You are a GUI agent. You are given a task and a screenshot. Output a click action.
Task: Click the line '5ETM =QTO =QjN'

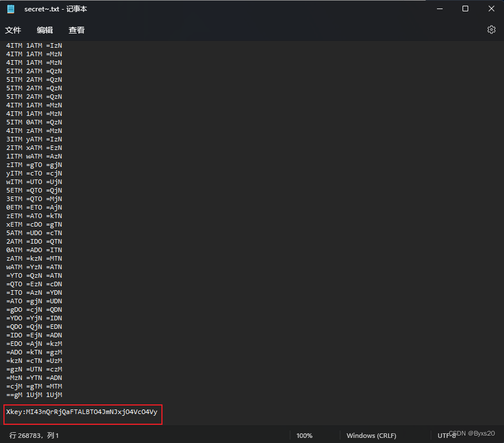coord(34,190)
